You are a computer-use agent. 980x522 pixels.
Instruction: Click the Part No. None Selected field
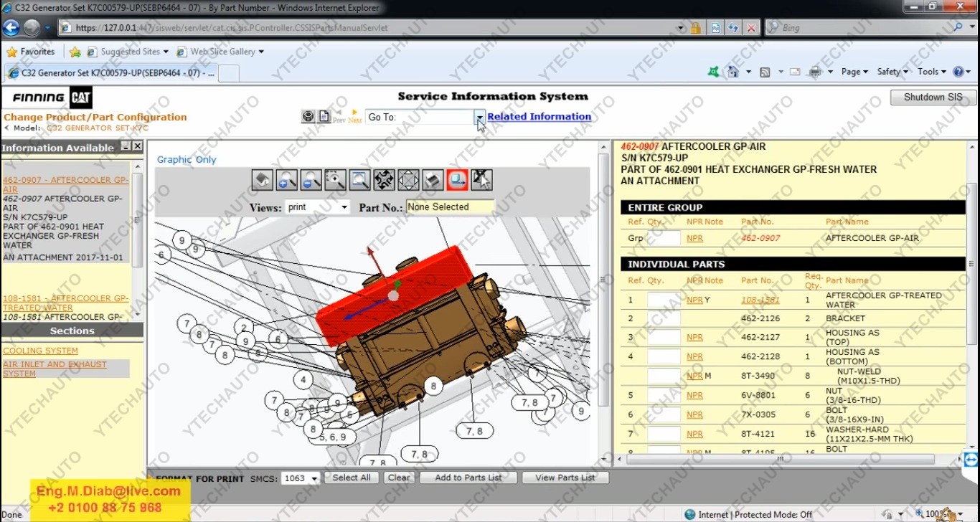coord(450,207)
